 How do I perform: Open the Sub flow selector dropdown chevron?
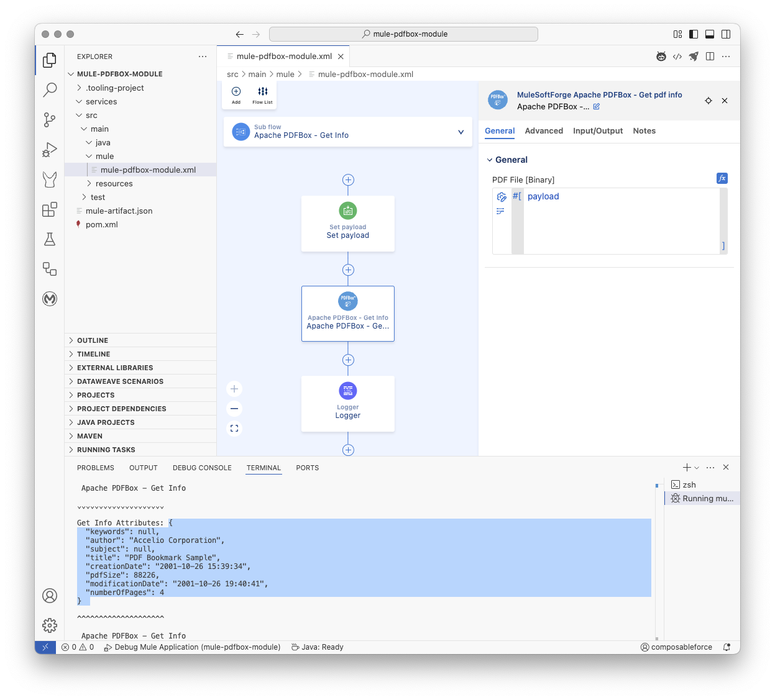coord(461,132)
